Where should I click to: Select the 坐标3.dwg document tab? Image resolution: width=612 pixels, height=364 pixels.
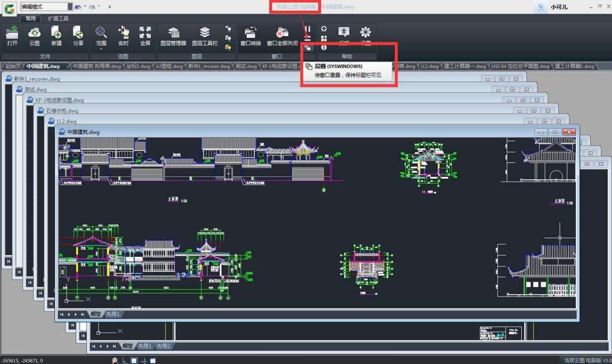pos(138,66)
